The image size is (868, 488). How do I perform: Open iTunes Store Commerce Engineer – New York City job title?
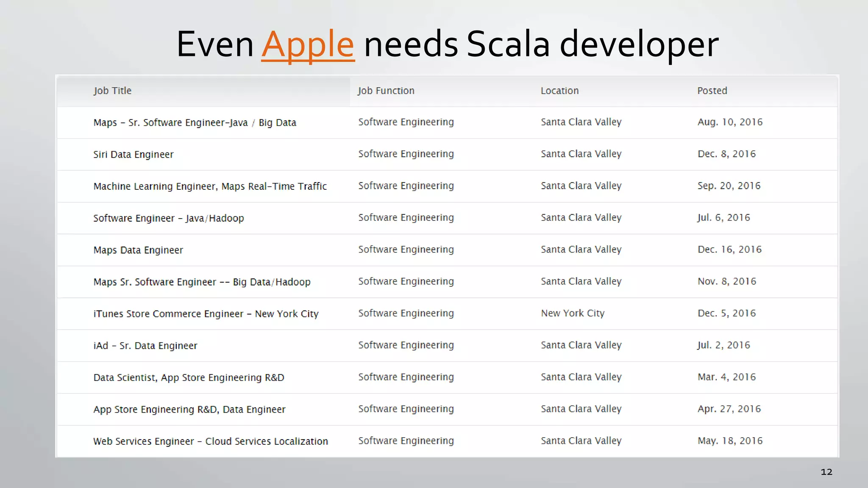point(206,314)
